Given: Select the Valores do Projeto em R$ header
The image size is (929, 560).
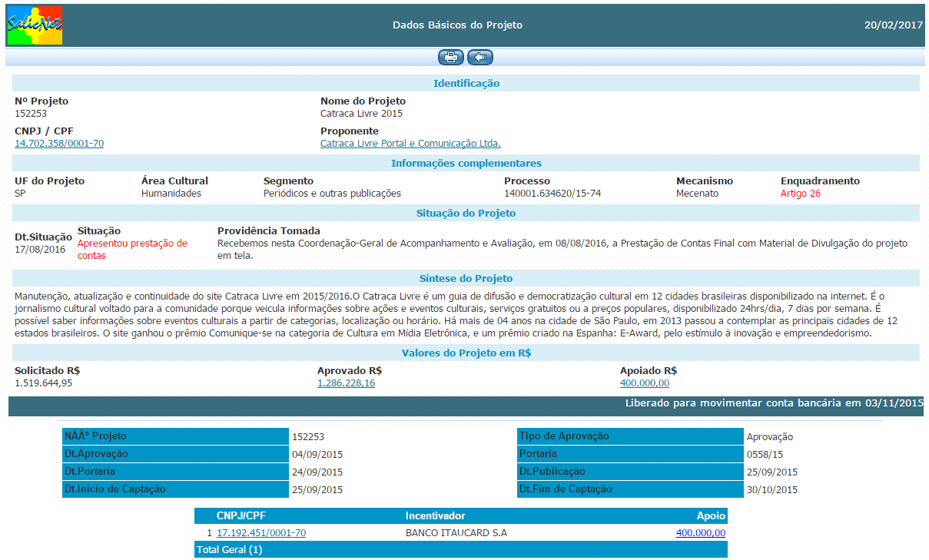Looking at the screenshot, I should click(x=466, y=353).
